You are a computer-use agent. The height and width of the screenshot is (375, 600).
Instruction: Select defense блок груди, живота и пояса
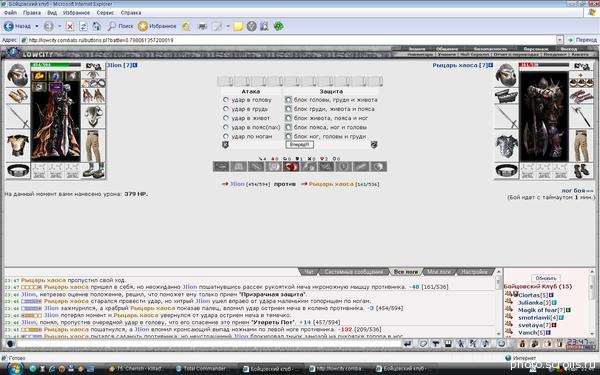pos(288,109)
